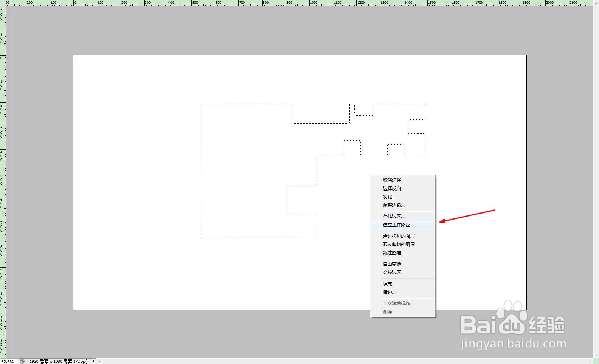
Task: Click the horizontal scrollbar left arrow
Action: [100, 361]
